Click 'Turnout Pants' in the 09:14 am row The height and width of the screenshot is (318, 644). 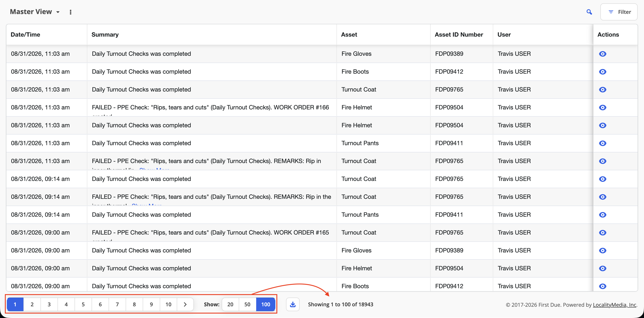(360, 215)
